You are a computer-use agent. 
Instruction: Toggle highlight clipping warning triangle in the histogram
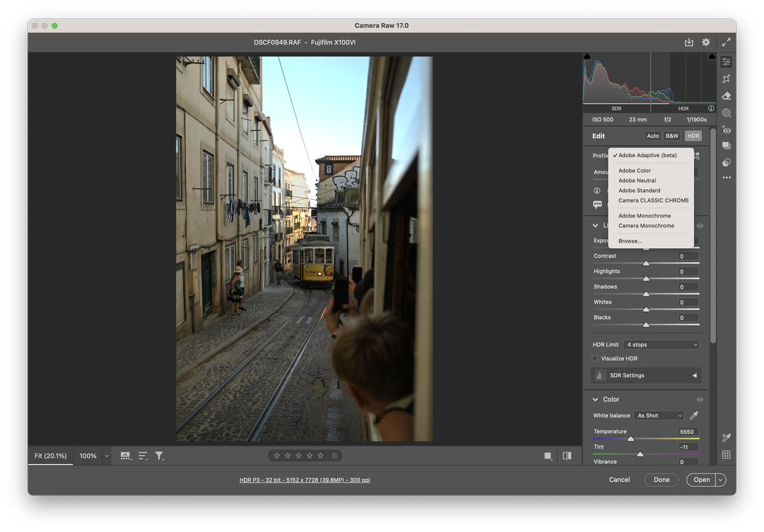(x=712, y=57)
